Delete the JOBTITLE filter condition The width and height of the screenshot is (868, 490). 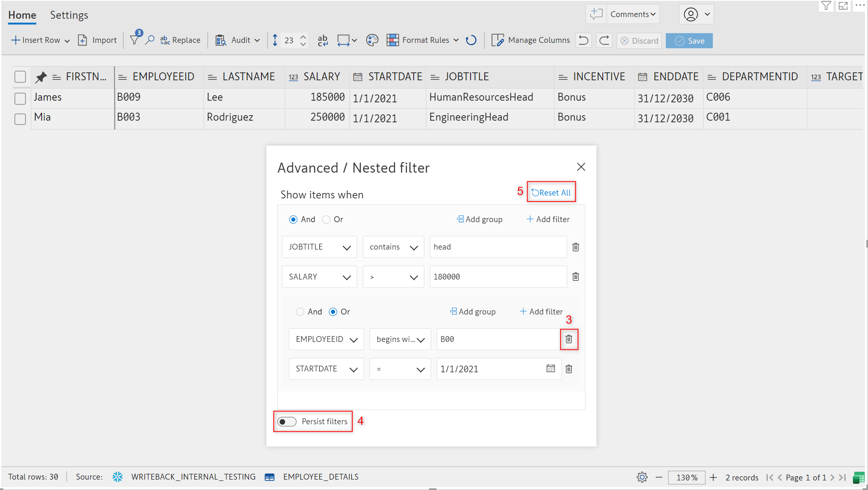click(x=575, y=247)
